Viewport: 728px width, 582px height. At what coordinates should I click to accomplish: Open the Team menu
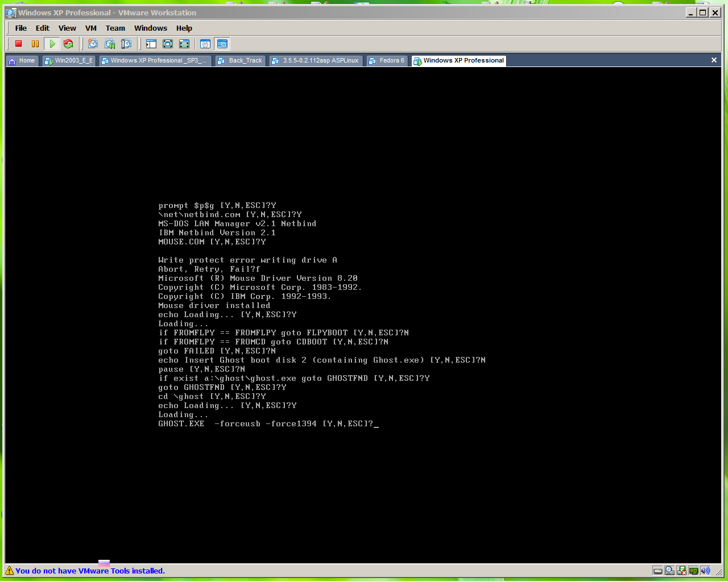(115, 28)
